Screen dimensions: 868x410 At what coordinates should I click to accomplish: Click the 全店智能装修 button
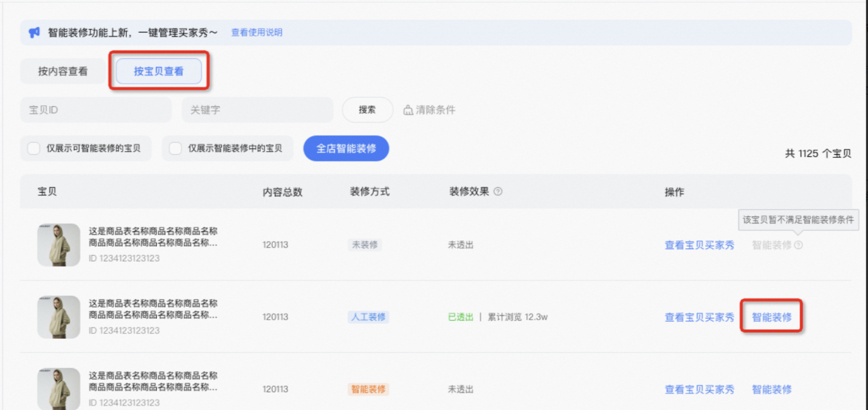point(346,148)
